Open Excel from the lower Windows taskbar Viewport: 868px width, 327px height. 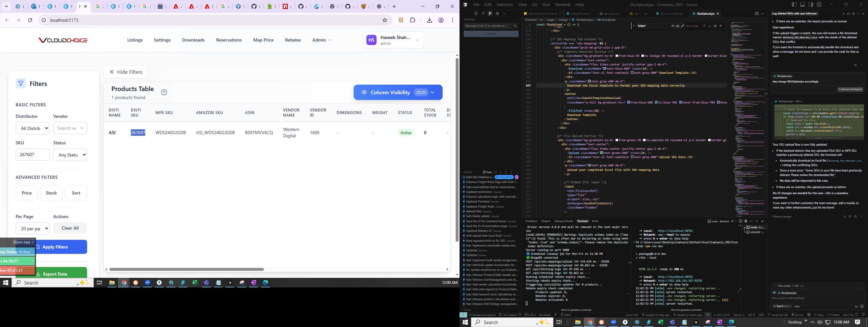click(x=661, y=322)
